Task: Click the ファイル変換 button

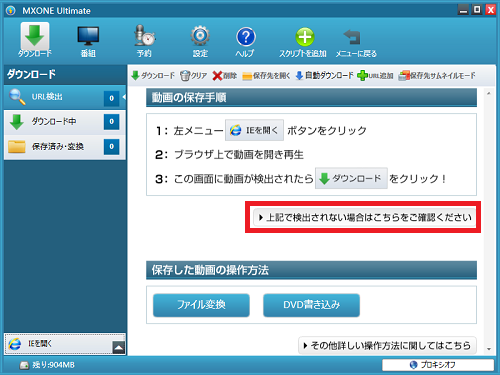Action: 201,305
